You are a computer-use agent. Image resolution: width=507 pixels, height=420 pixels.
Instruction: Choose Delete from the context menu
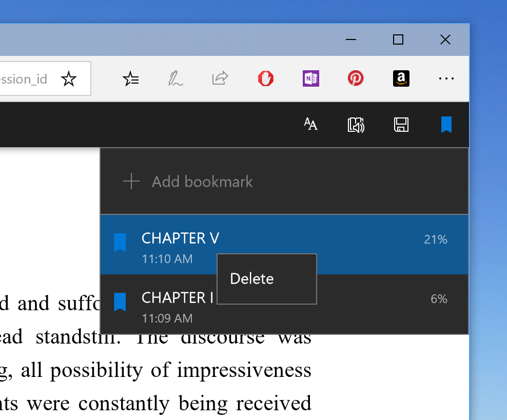[252, 279]
